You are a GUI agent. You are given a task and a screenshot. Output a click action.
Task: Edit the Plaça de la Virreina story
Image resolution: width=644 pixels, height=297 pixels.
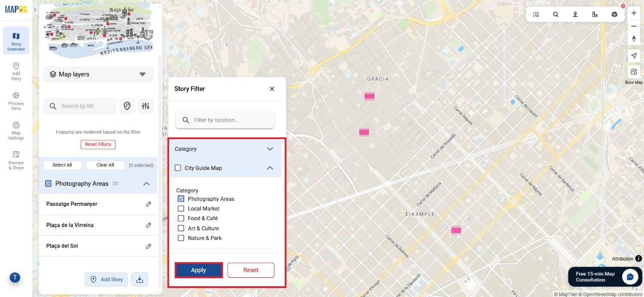[x=149, y=225]
